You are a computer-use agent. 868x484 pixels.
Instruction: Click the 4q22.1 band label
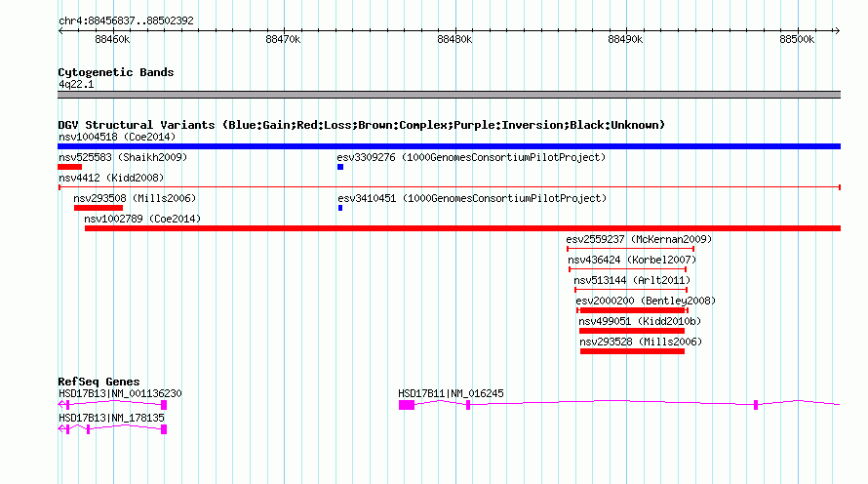coord(76,84)
